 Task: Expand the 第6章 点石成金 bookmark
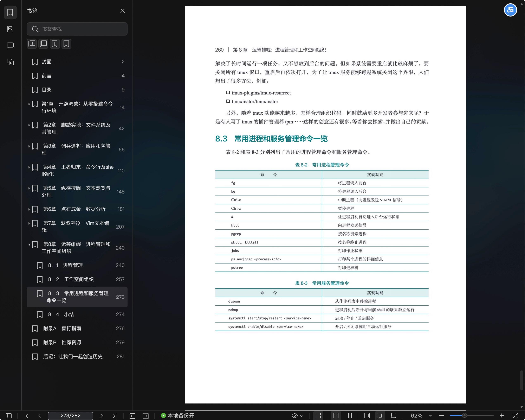click(29, 209)
